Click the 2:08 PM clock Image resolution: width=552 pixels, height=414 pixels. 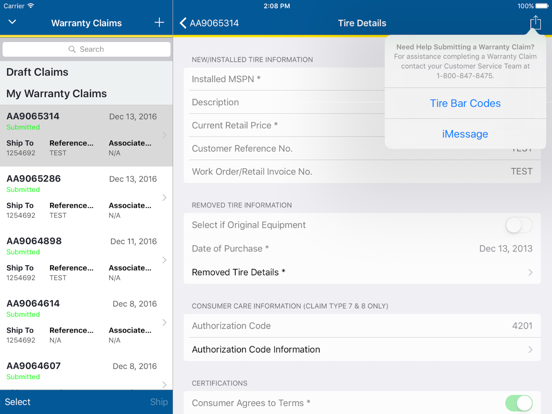click(277, 6)
